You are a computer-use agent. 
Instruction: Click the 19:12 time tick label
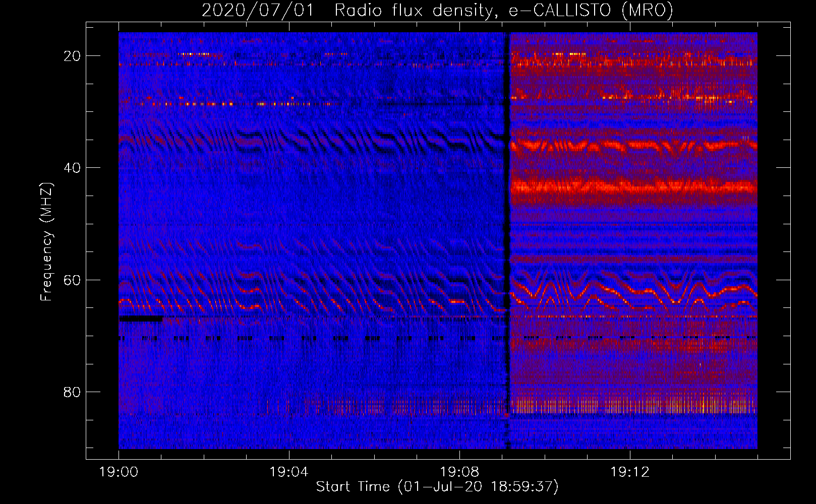pyautogui.click(x=630, y=472)
